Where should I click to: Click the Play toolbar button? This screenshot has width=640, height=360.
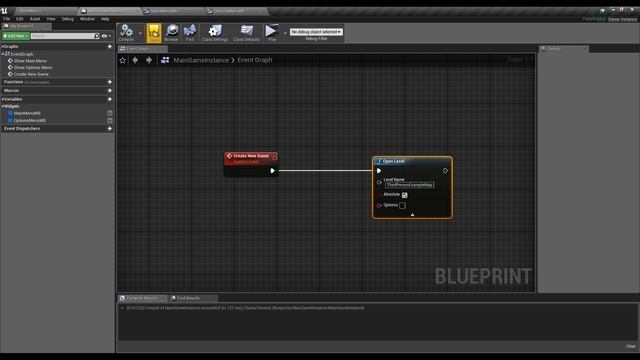click(x=271, y=33)
